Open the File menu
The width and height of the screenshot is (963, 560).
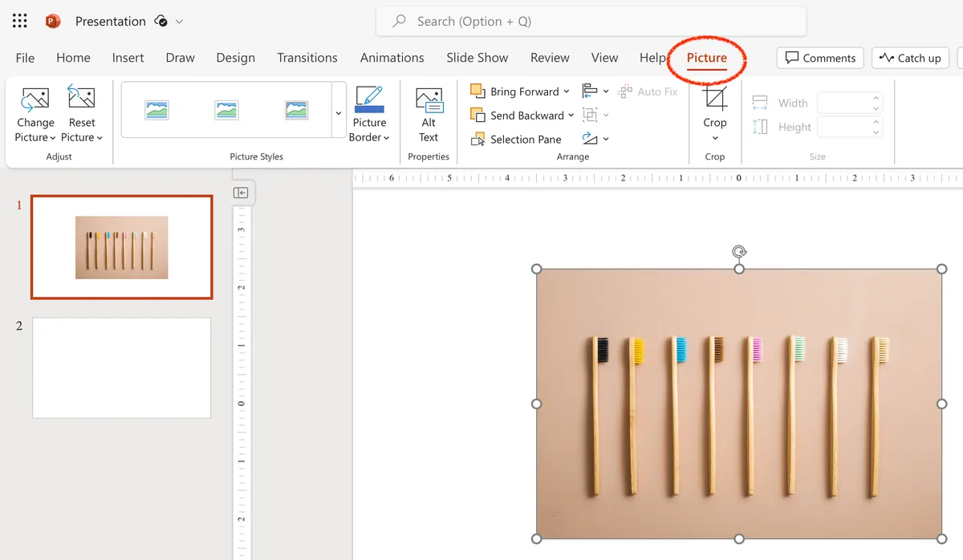click(26, 58)
